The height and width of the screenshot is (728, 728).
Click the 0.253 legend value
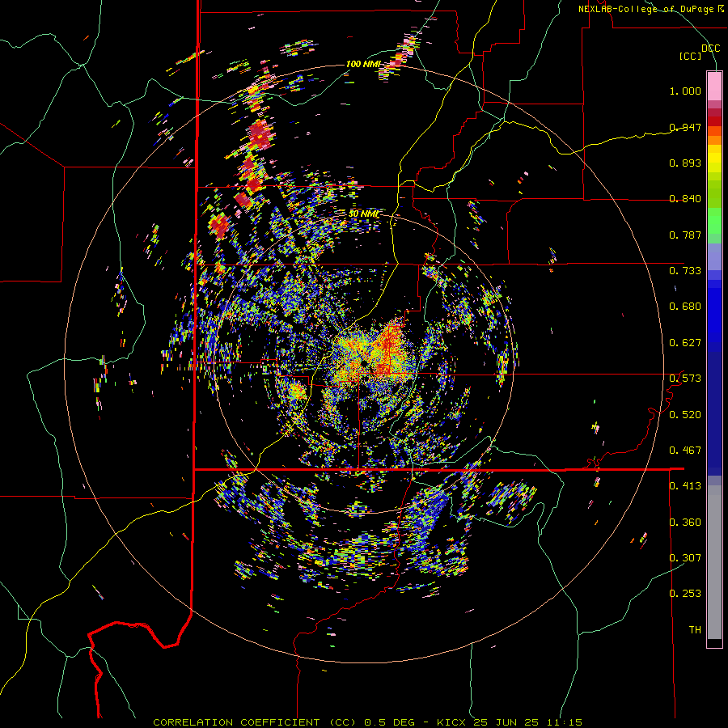click(685, 594)
